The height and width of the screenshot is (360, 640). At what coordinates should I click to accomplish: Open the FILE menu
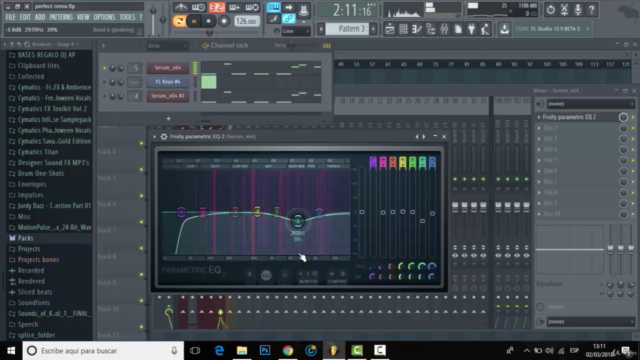[x=10, y=17]
